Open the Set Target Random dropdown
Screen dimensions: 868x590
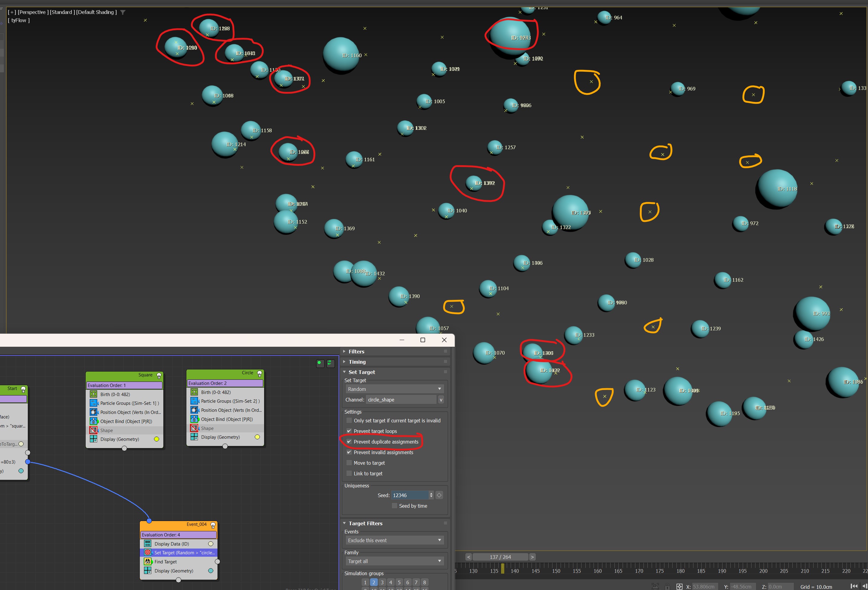click(x=395, y=389)
